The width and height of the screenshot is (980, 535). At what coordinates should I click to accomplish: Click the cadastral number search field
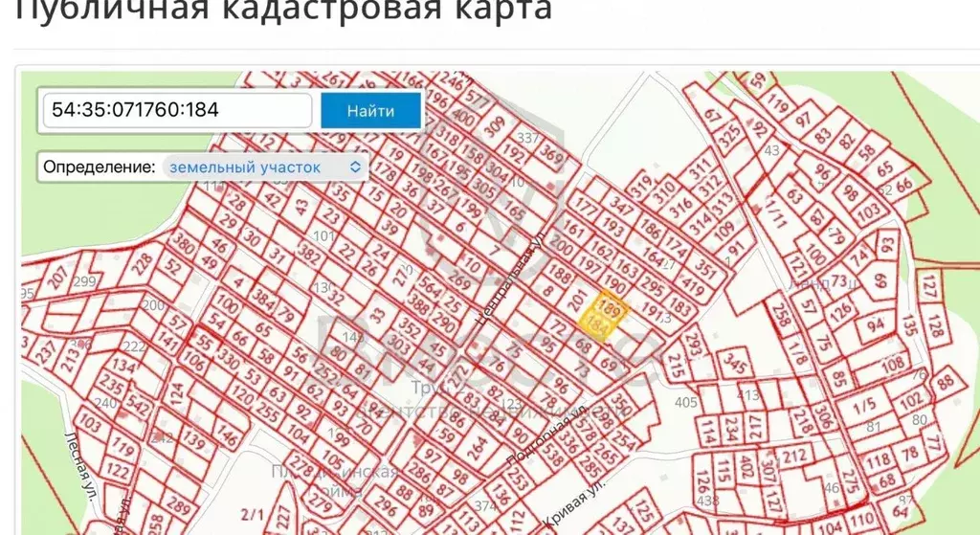177,111
